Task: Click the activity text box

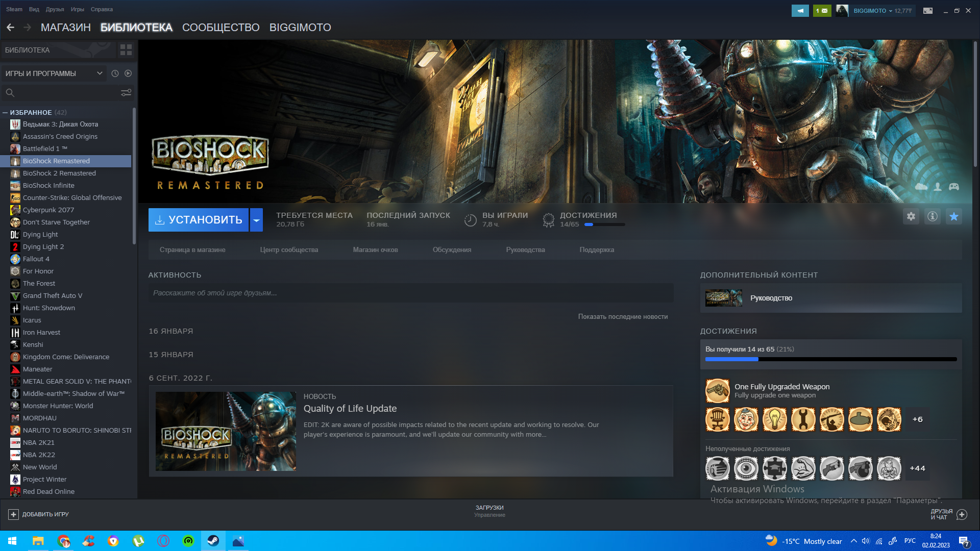Action: tap(411, 293)
